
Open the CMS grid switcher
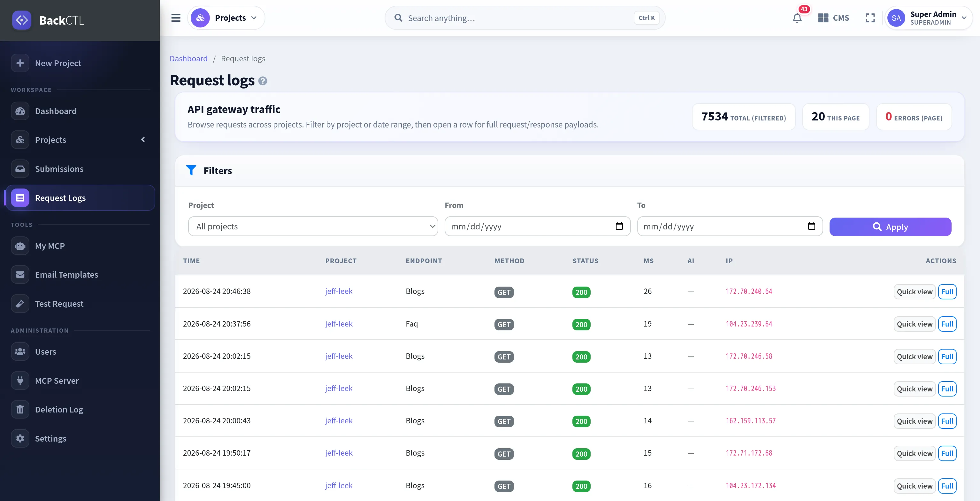coord(833,18)
